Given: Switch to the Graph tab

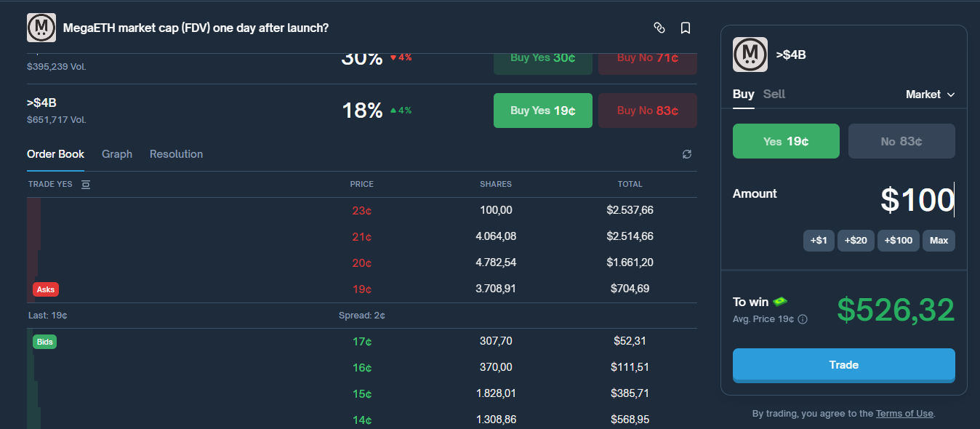Looking at the screenshot, I should 117,154.
